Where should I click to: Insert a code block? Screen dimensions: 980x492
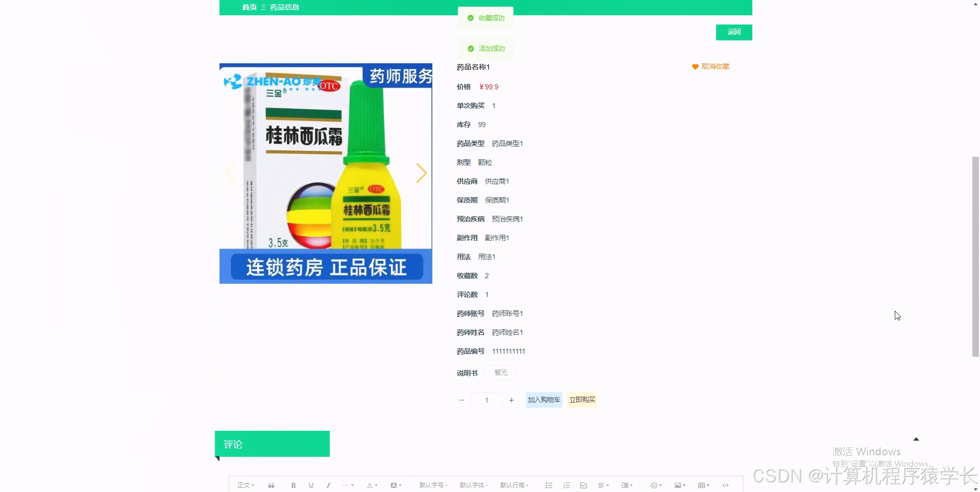(725, 485)
